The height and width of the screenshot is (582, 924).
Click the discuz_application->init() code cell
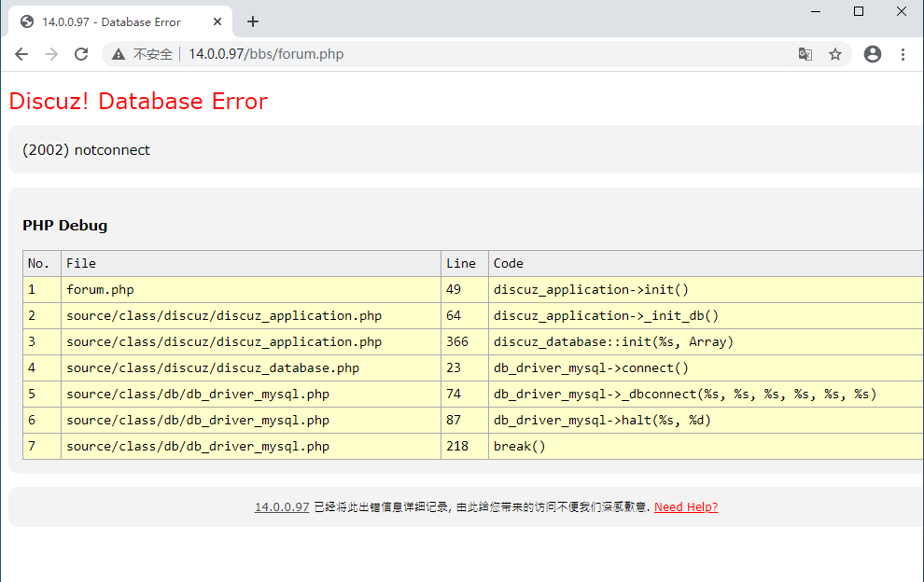coord(706,290)
